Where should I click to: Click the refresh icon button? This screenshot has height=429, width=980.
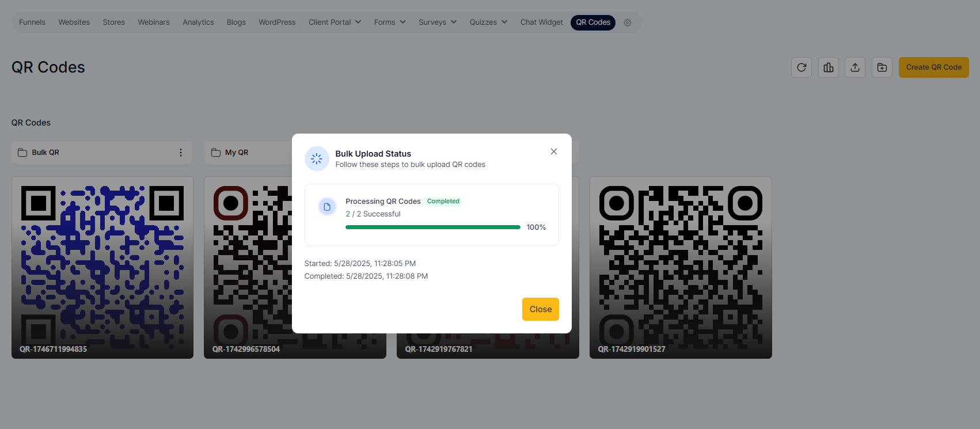(802, 67)
